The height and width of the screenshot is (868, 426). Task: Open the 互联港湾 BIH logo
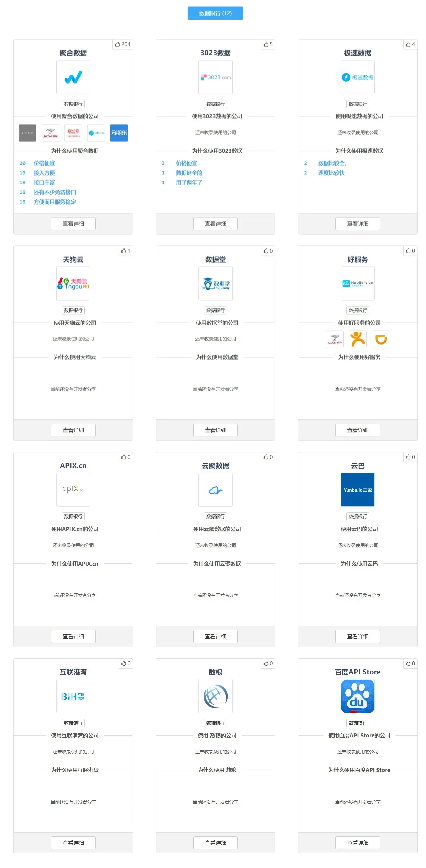pyautogui.click(x=73, y=696)
